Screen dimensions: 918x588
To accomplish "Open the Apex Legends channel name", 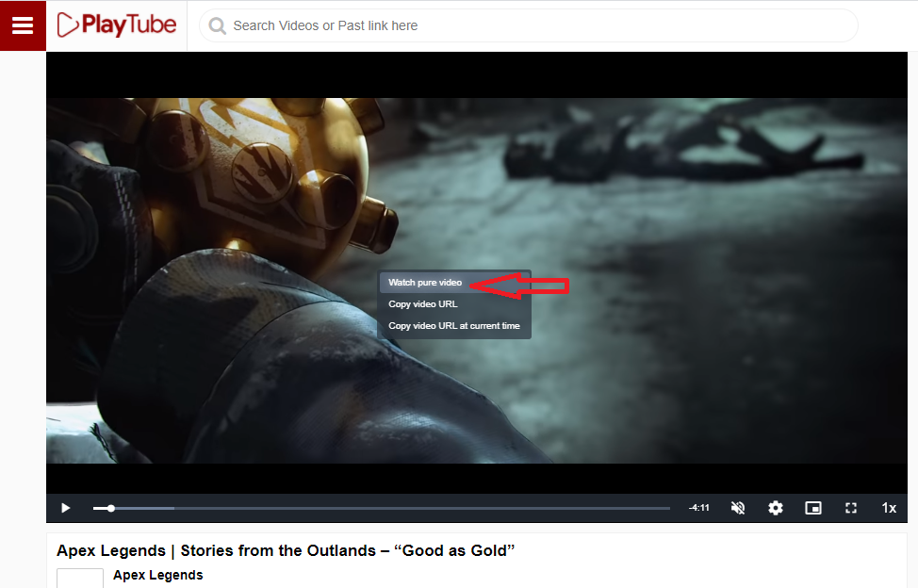I will coord(158,575).
